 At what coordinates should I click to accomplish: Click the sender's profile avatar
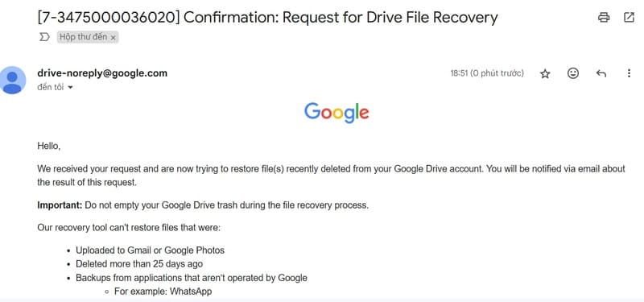click(x=12, y=80)
